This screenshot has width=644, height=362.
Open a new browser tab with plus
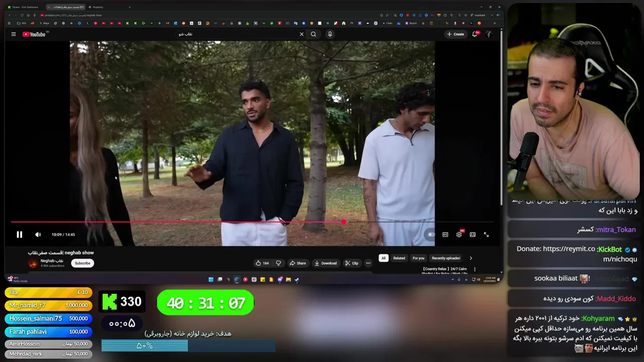129,7
